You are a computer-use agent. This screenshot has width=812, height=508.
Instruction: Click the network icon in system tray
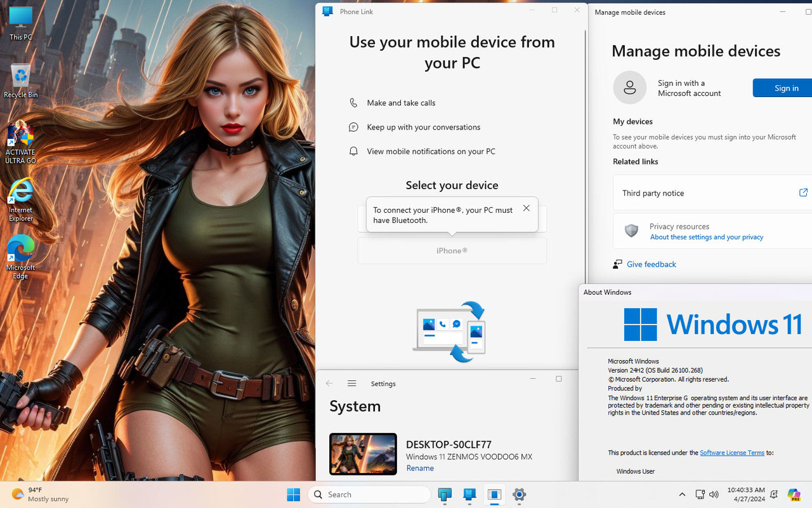tap(700, 494)
